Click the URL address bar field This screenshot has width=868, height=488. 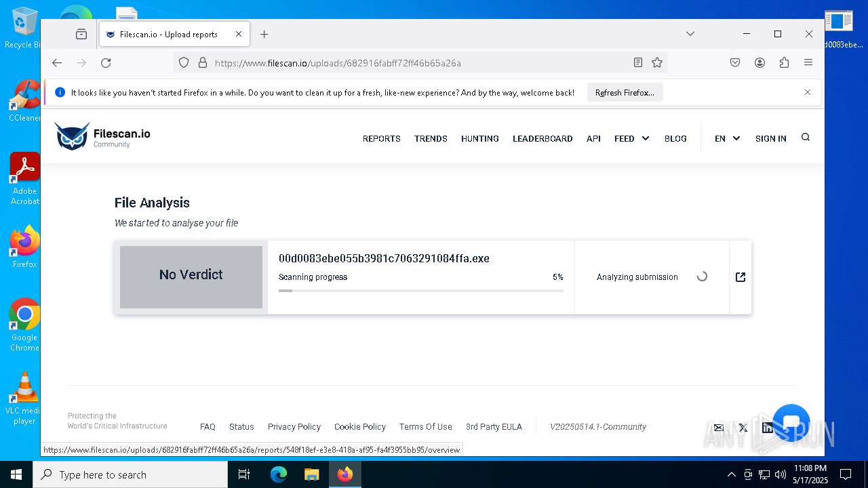[420, 63]
